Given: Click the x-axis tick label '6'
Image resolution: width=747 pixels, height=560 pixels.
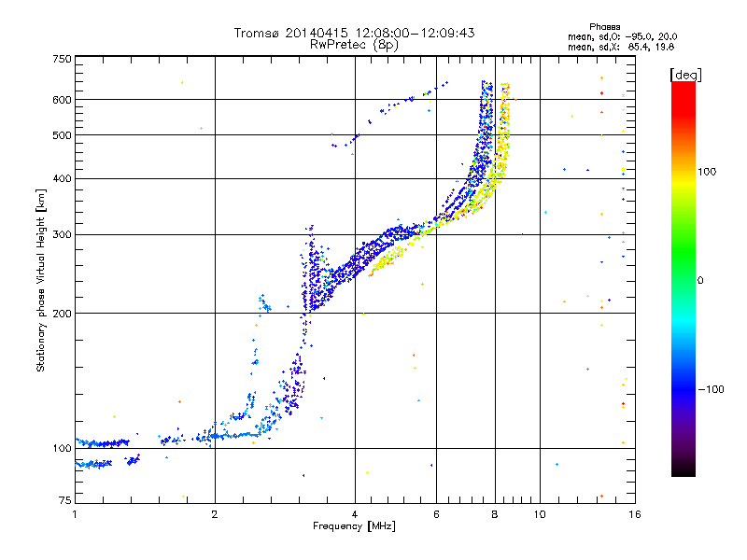Looking at the screenshot, I should click(436, 514).
